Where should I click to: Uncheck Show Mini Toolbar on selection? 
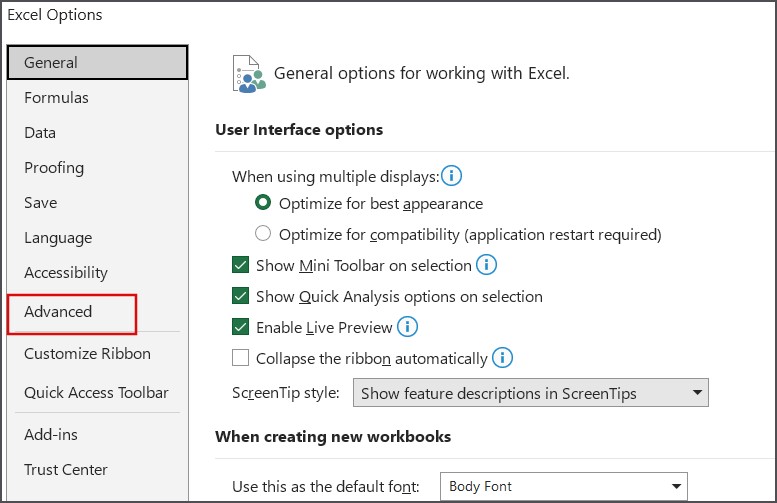tap(240, 266)
